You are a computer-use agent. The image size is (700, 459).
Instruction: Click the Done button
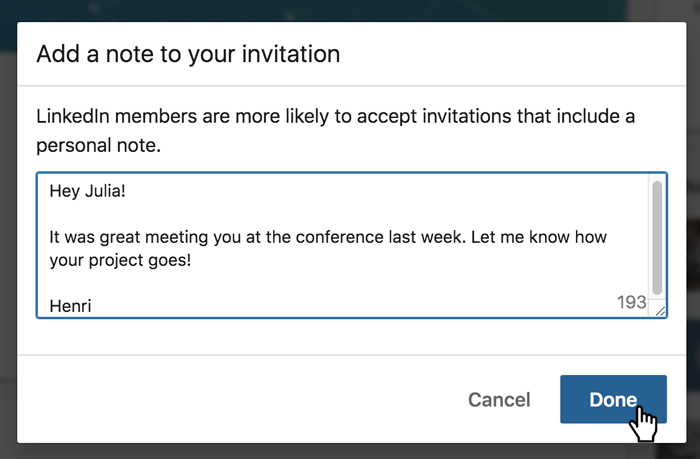(x=612, y=400)
